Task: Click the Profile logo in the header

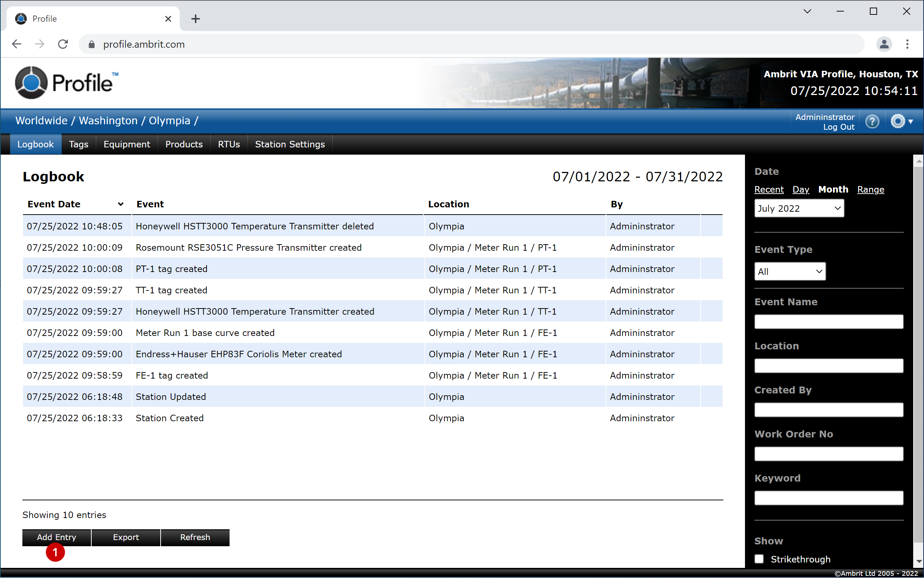Action: coord(66,82)
